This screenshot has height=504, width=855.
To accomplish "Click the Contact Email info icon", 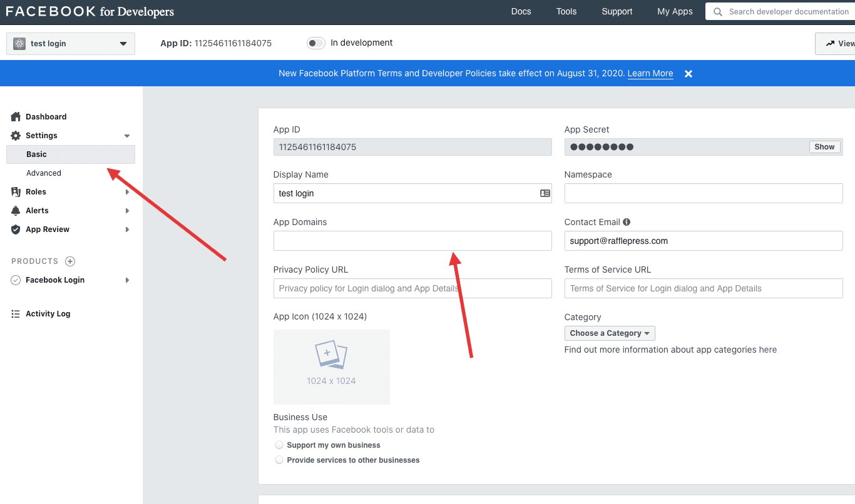I will coord(627,221).
